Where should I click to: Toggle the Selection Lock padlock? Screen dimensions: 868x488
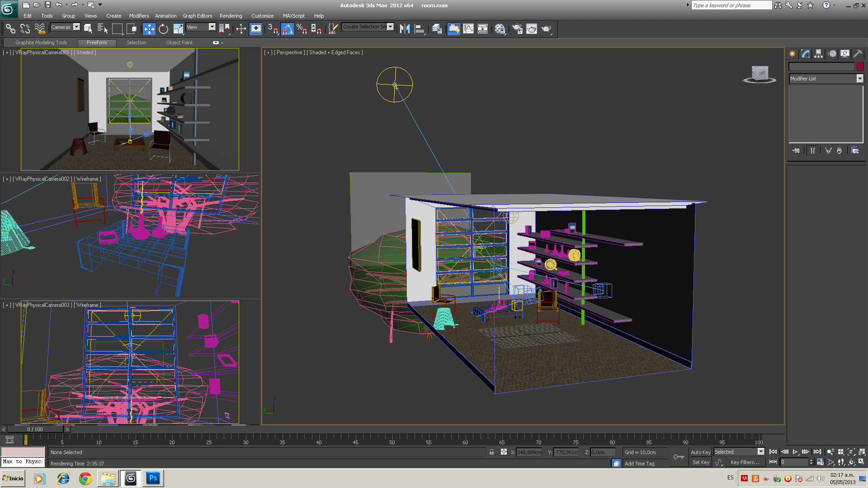tap(491, 452)
